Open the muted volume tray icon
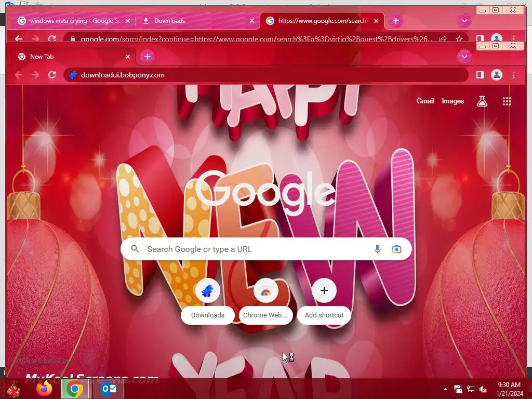The image size is (532, 399). point(483,389)
